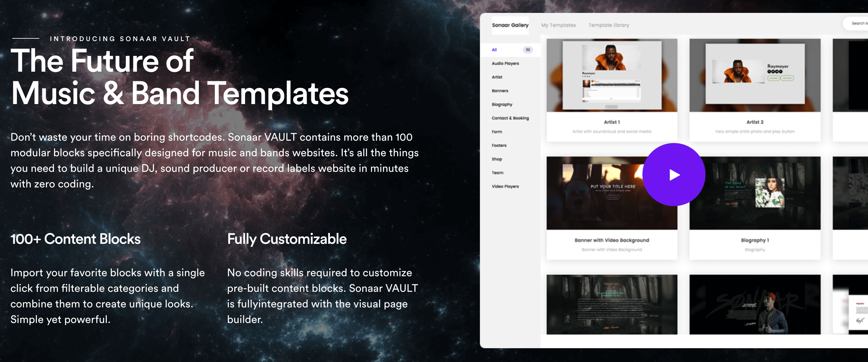Viewport: 868px width, 362px height.
Task: Show Video Players category
Action: pos(505,186)
